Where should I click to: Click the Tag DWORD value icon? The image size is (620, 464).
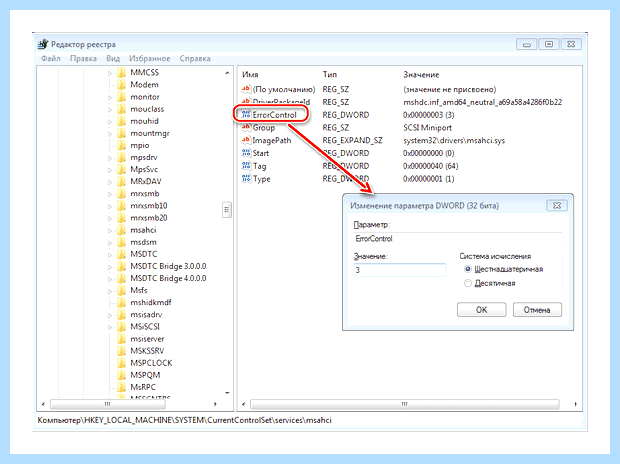point(246,166)
